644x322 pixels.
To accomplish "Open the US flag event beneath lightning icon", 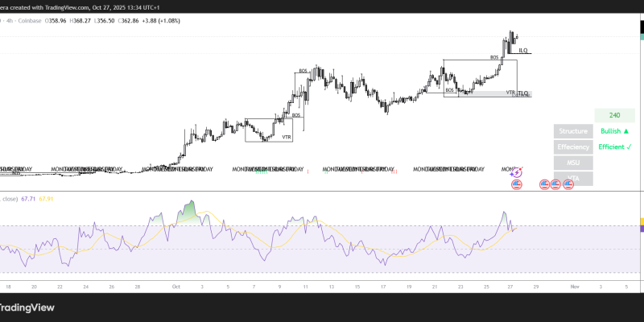I will click(518, 185).
